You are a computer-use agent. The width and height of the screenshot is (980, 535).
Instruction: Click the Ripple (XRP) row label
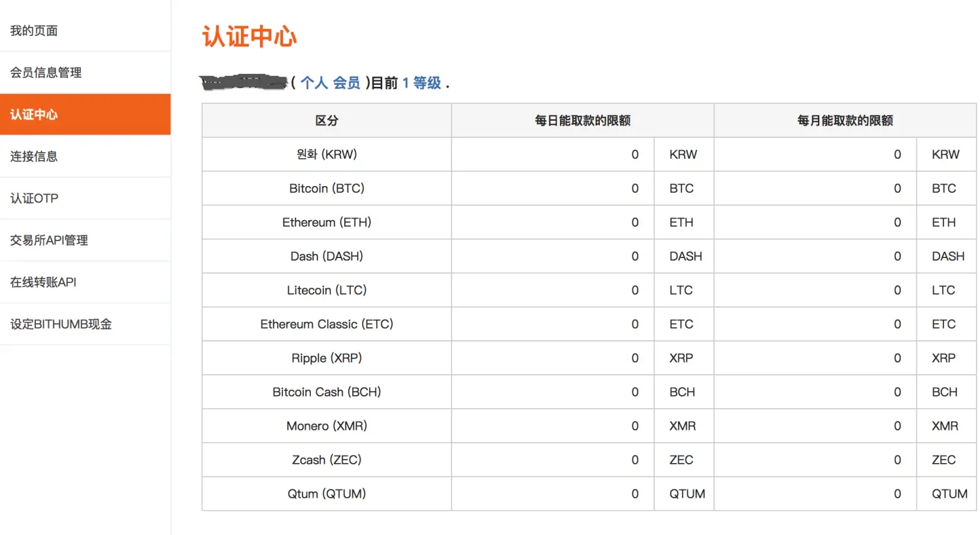tap(326, 358)
